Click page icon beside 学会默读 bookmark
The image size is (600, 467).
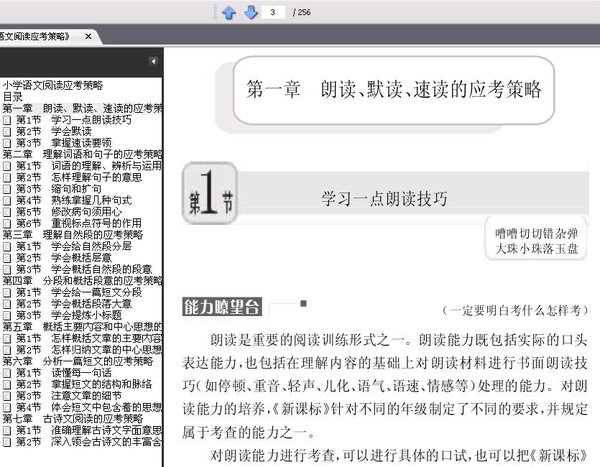[x=7, y=132]
